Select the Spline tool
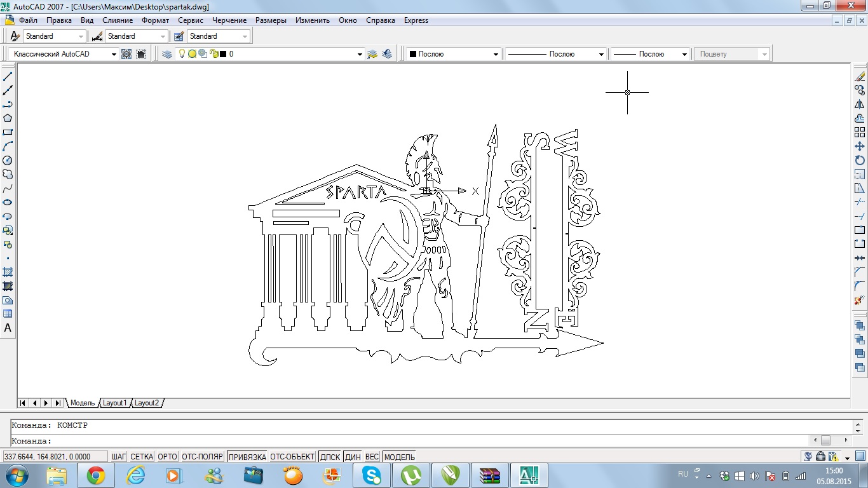868x488 pixels. [8, 188]
